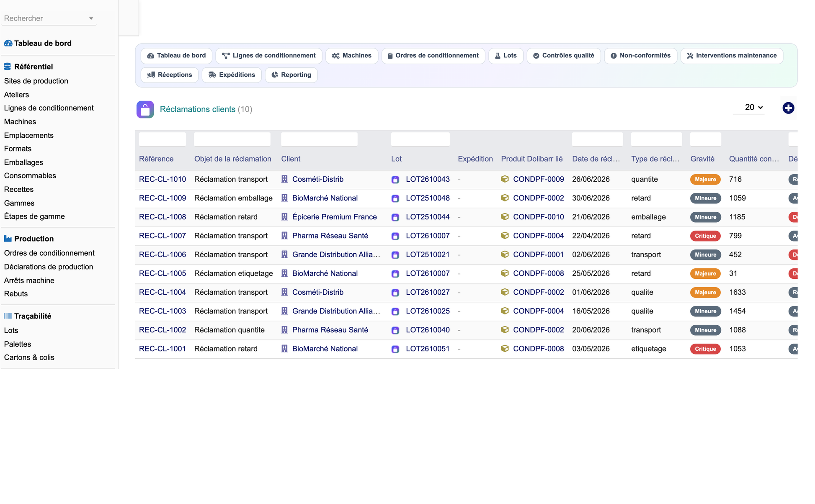This screenshot has width=815, height=504.
Task: Open Sites de production in sidebar
Action: pos(36,81)
